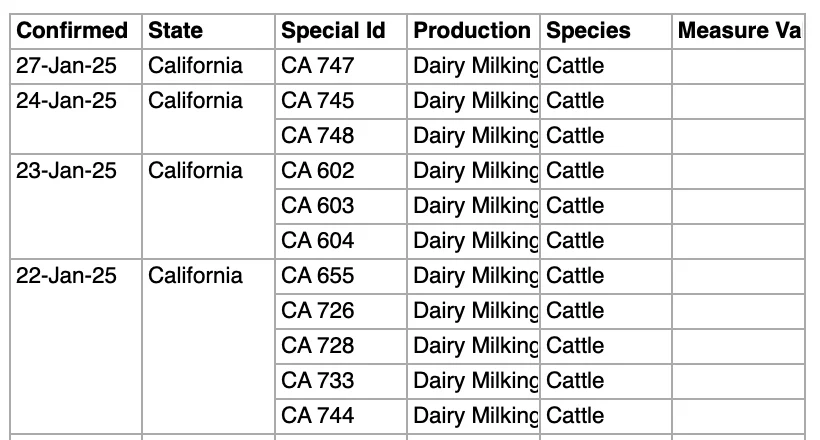Click the CA 745 cell
Image resolution: width=820 pixels, height=440 pixels.
coord(341,101)
